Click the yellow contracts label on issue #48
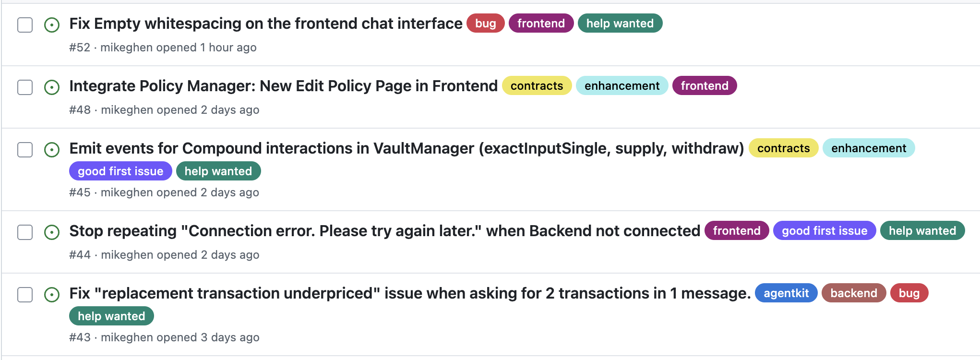Screen dimensions: 980x360 537,86
